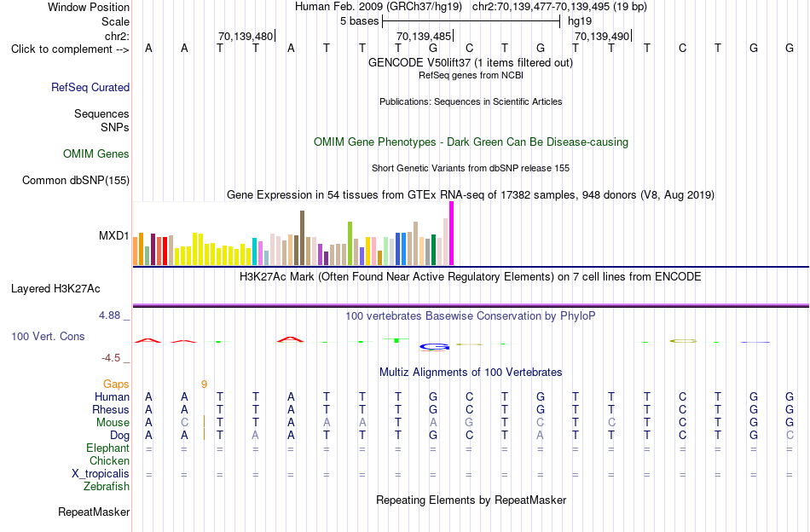This screenshot has height=532, width=810.
Task: Select the Zebrafish alignment row label
Action: pyautogui.click(x=107, y=486)
